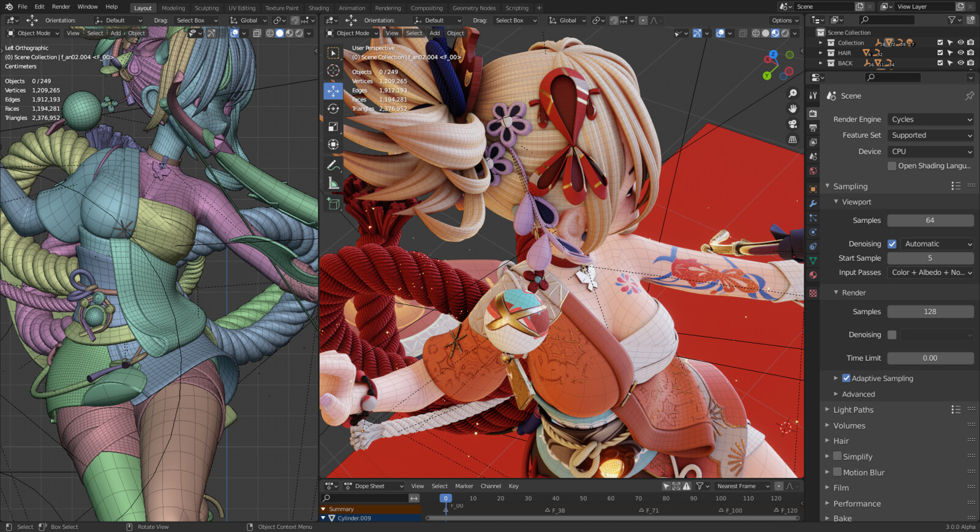The width and height of the screenshot is (980, 532).
Task: Open Object properties tab
Action: click(x=813, y=189)
